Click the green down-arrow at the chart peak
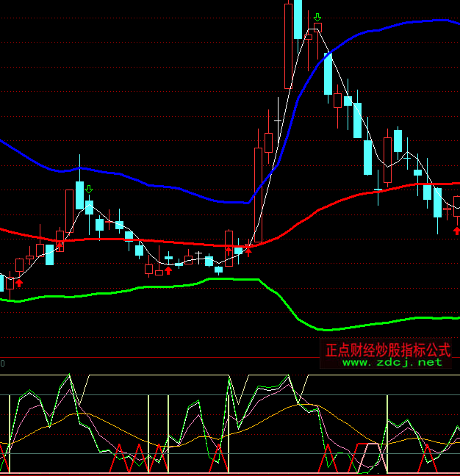The width and height of the screenshot is (460, 476). (x=317, y=17)
